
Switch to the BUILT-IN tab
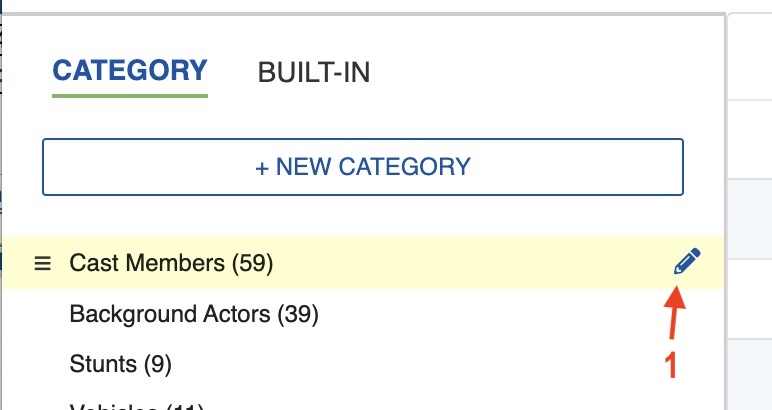[x=313, y=73]
